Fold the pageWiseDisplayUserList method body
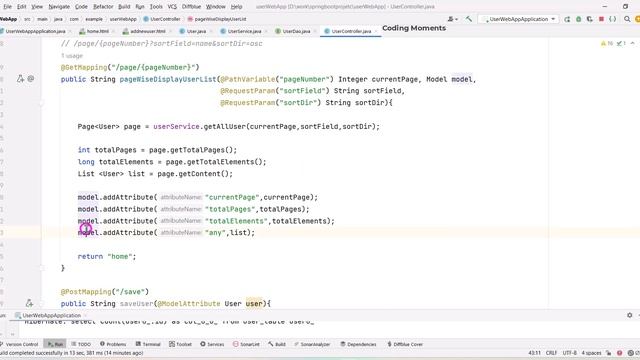 tap(42, 103)
